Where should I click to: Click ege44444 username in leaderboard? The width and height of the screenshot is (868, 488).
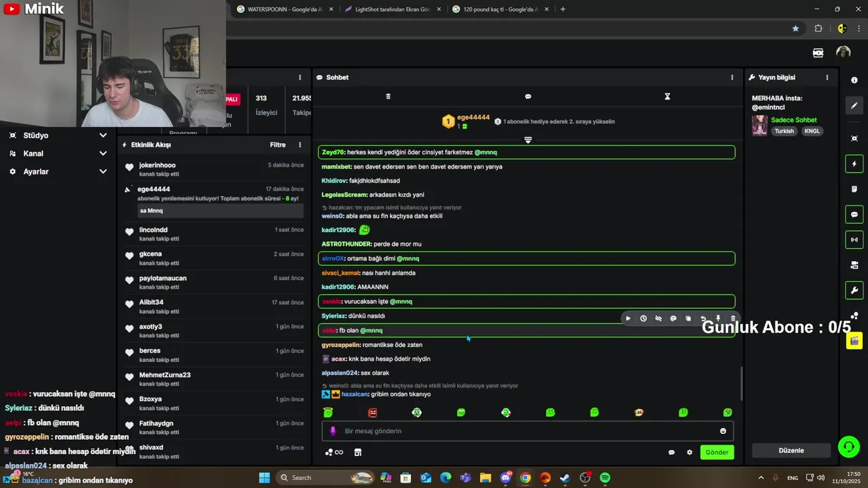pyautogui.click(x=473, y=117)
